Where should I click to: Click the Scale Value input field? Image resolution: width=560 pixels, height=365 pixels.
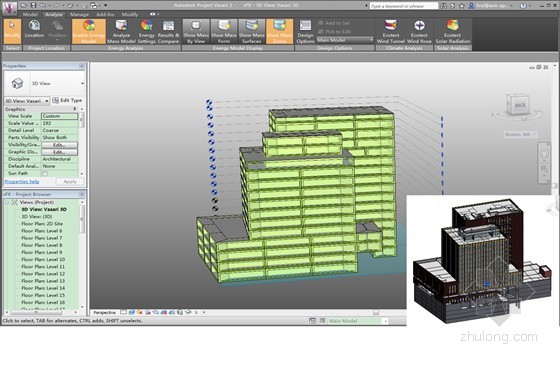pos(59,123)
